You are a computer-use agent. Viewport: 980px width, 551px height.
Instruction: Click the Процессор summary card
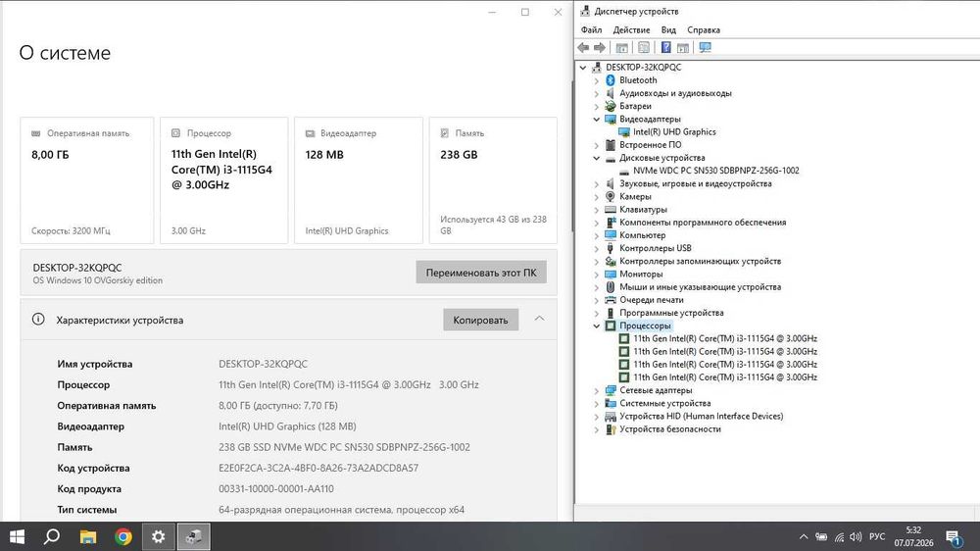(223, 180)
